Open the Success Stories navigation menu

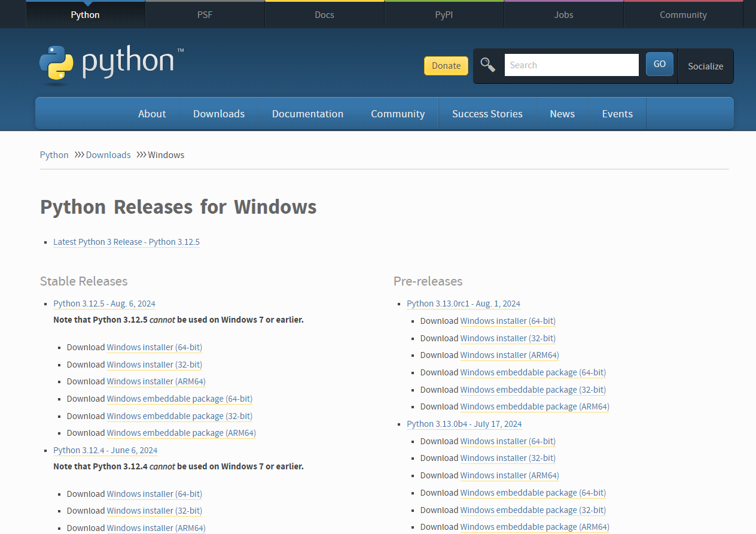(x=487, y=114)
